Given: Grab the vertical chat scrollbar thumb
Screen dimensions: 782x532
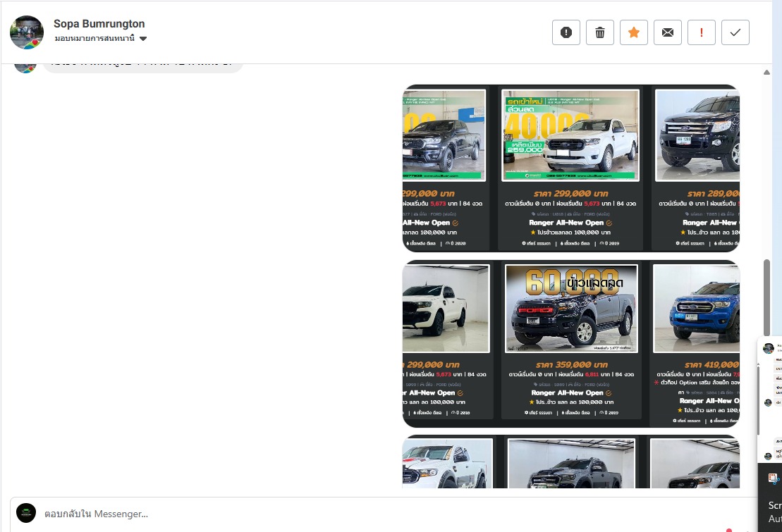Looking at the screenshot, I should [766, 297].
